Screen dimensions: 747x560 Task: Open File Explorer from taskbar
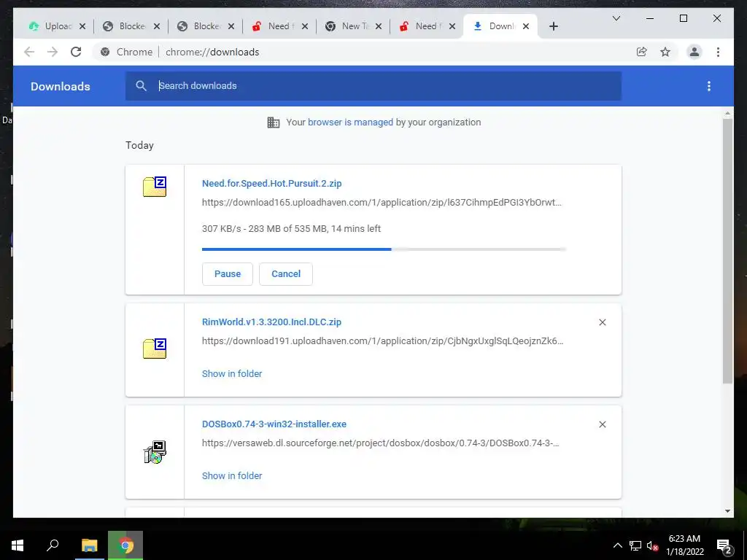89,545
